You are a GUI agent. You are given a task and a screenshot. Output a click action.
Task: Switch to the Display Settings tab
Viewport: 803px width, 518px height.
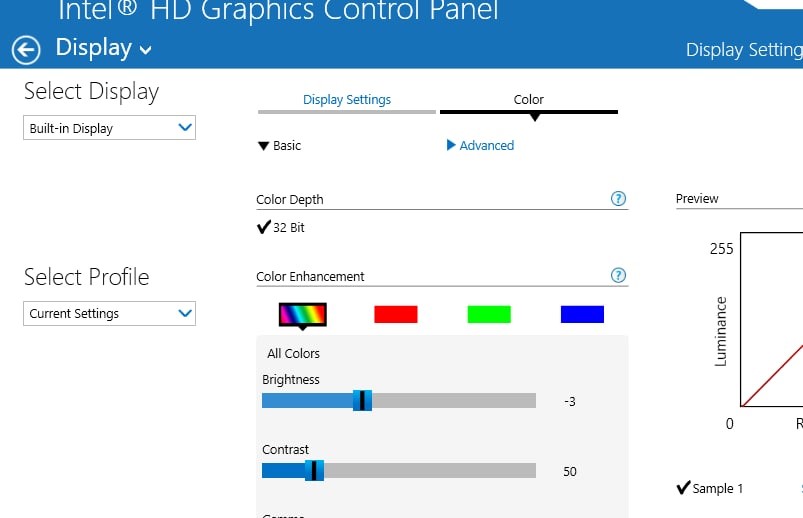tap(346, 100)
